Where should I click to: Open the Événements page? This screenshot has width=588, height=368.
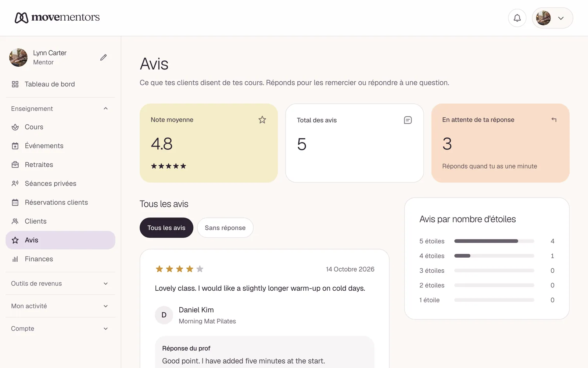coord(60,146)
